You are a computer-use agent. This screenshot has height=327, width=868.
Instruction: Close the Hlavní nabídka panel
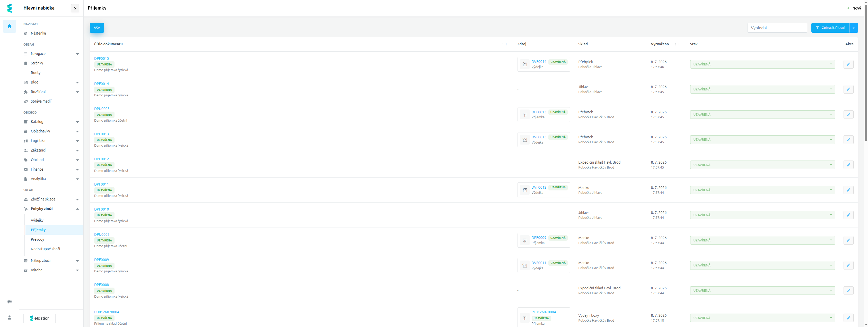coord(75,9)
